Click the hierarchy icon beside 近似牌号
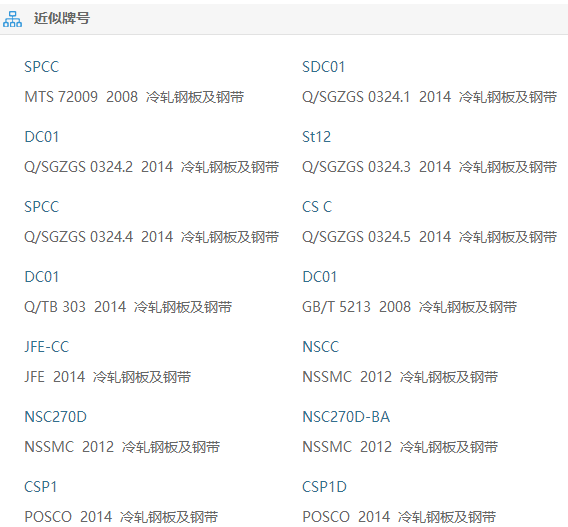 12,19
